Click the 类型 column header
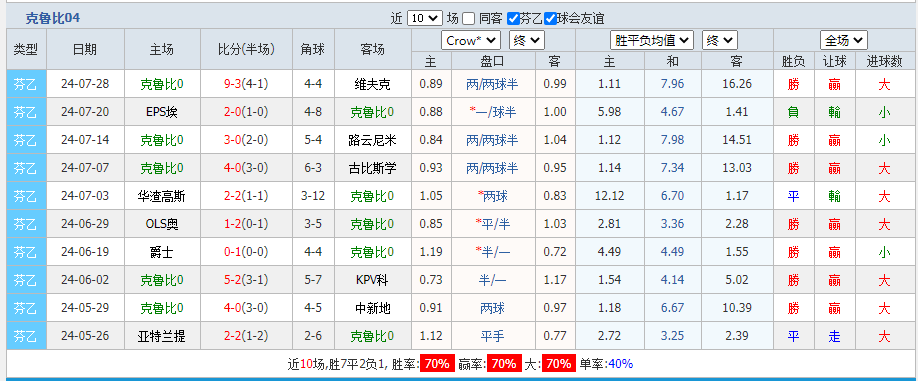This screenshot has height=381, width=918. (x=26, y=49)
